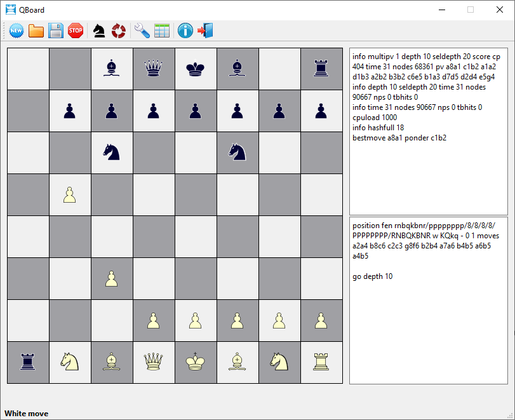Select the white bishop on c1
This screenshot has width=515, height=420.
(112, 362)
